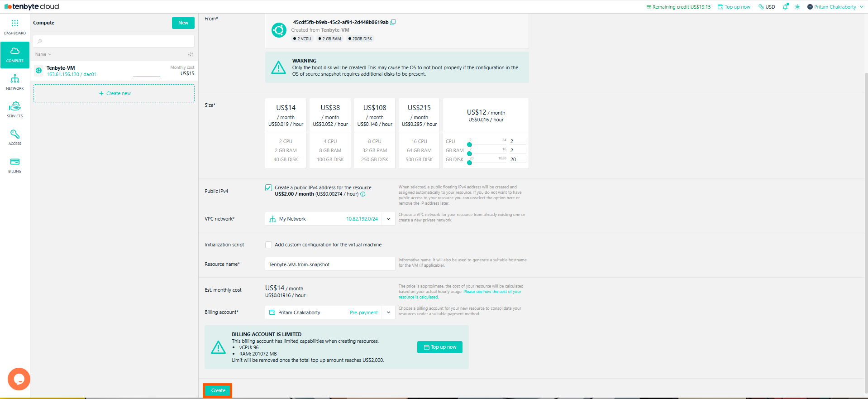Click the New compute button

tap(183, 23)
